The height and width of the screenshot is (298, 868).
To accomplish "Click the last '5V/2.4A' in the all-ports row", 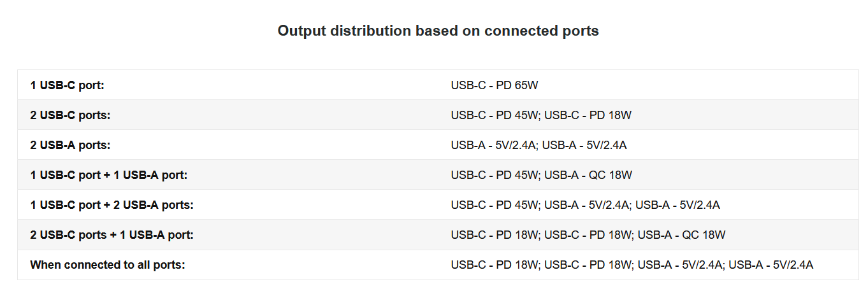I will pos(793,265).
